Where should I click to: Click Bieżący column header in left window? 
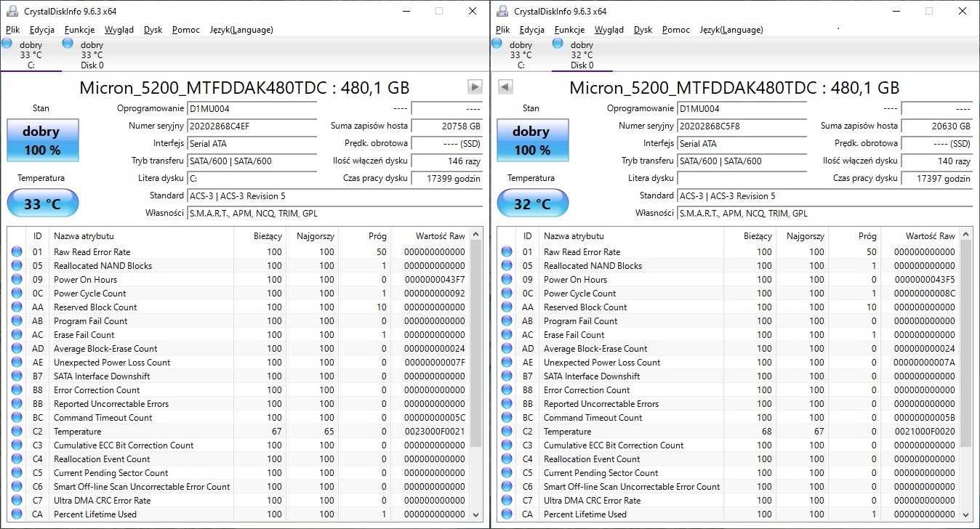(260, 235)
